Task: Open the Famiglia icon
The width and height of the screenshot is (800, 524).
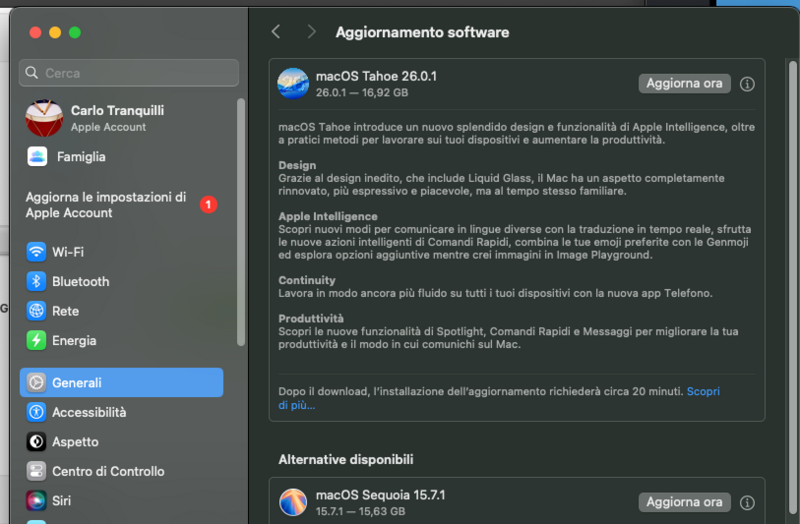Action: coord(37,157)
